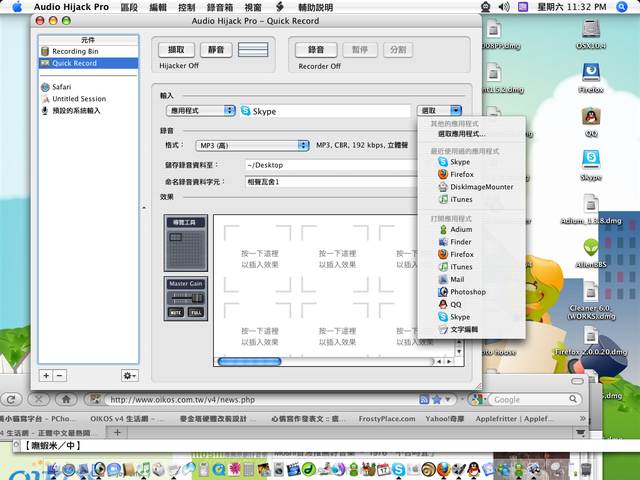Open the MP3 format dropdown
The image size is (640, 480).
[x=252, y=145]
